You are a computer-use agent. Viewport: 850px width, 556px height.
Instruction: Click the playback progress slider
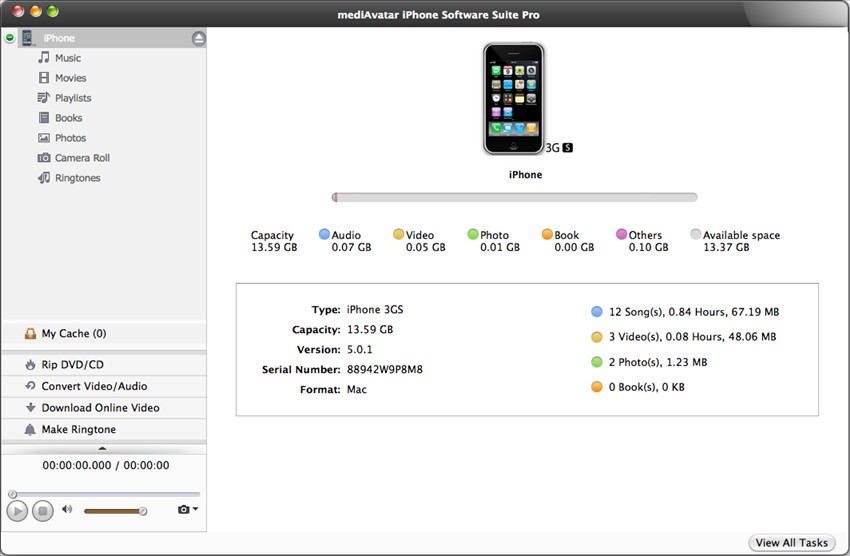(104, 494)
